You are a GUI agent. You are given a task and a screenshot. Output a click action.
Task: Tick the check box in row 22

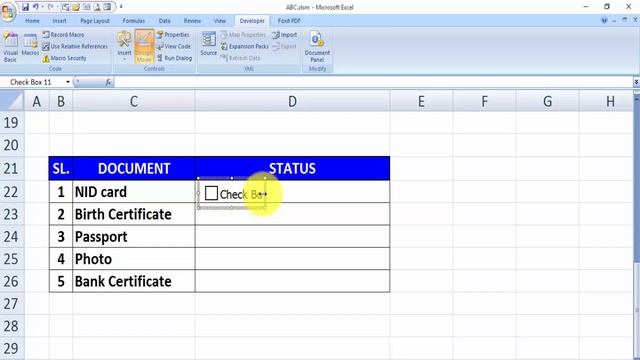[211, 193]
